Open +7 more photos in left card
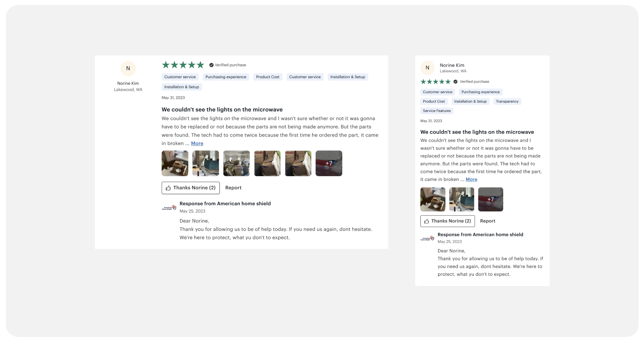The height and width of the screenshot is (342, 644). point(329,163)
